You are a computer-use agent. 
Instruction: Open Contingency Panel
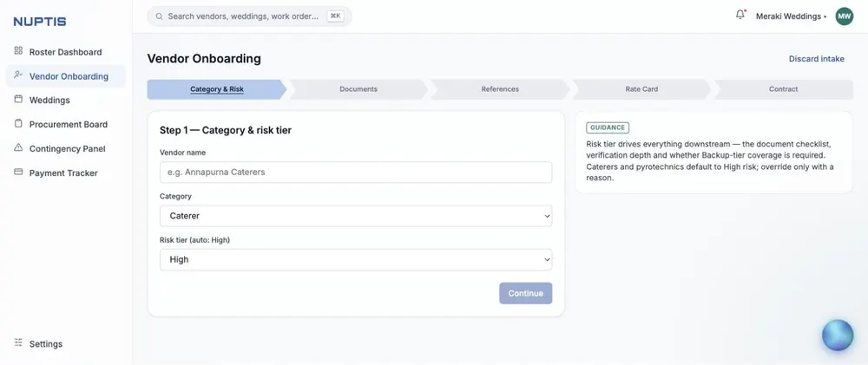[x=65, y=149]
